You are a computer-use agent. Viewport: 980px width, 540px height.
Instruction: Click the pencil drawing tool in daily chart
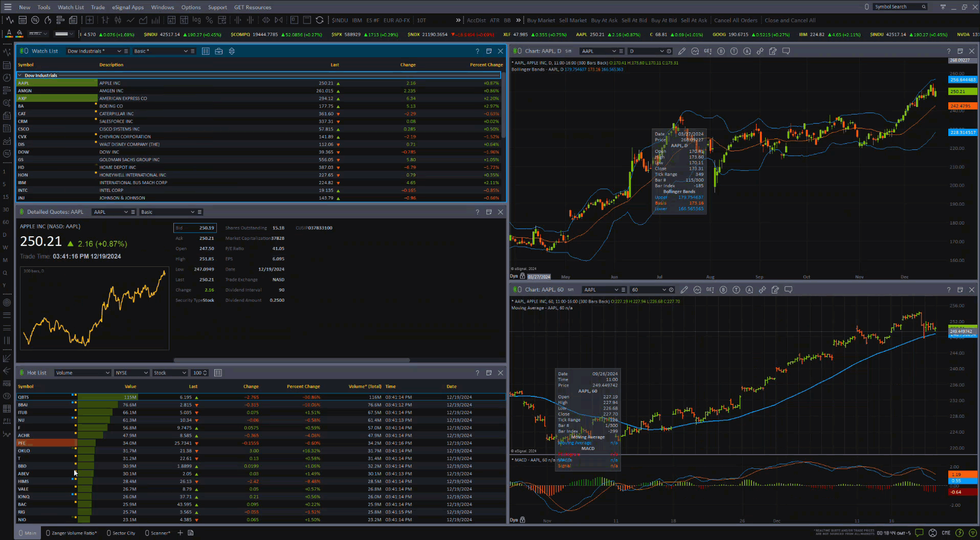[682, 51]
